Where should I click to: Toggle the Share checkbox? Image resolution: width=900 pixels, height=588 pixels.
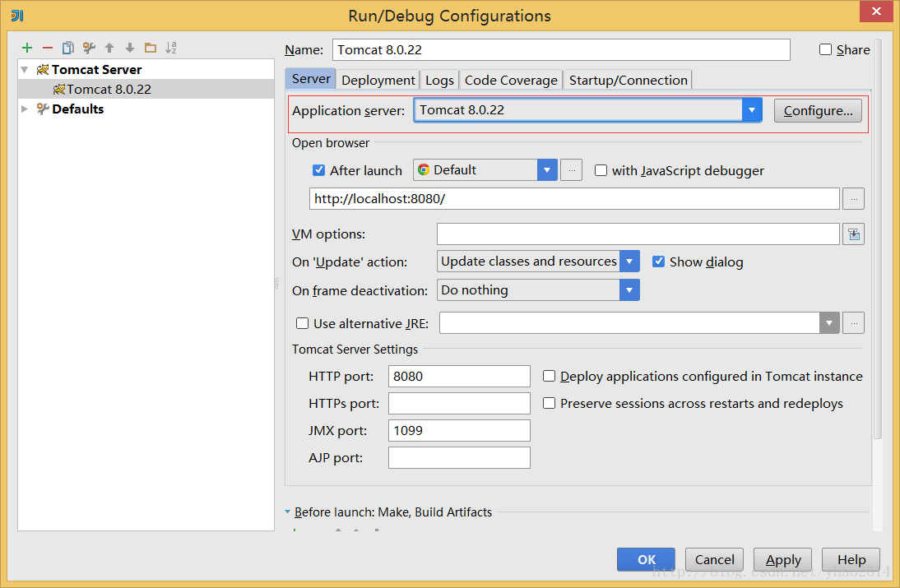click(825, 49)
